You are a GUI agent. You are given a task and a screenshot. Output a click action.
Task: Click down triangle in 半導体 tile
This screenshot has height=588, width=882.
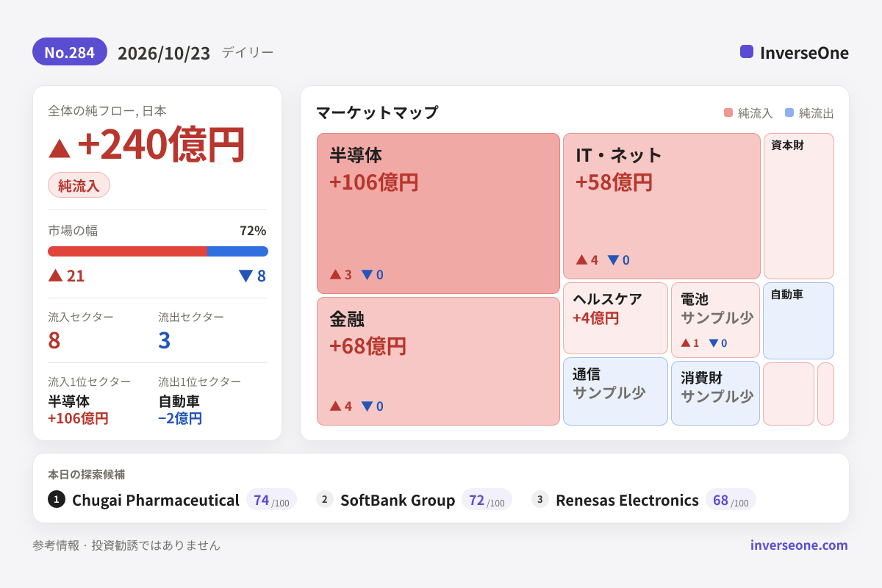[367, 275]
